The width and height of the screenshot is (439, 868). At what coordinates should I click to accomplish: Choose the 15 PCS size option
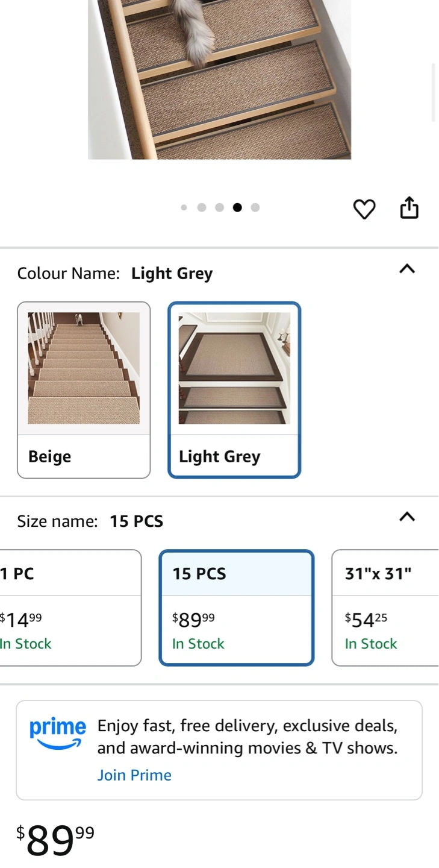236,608
